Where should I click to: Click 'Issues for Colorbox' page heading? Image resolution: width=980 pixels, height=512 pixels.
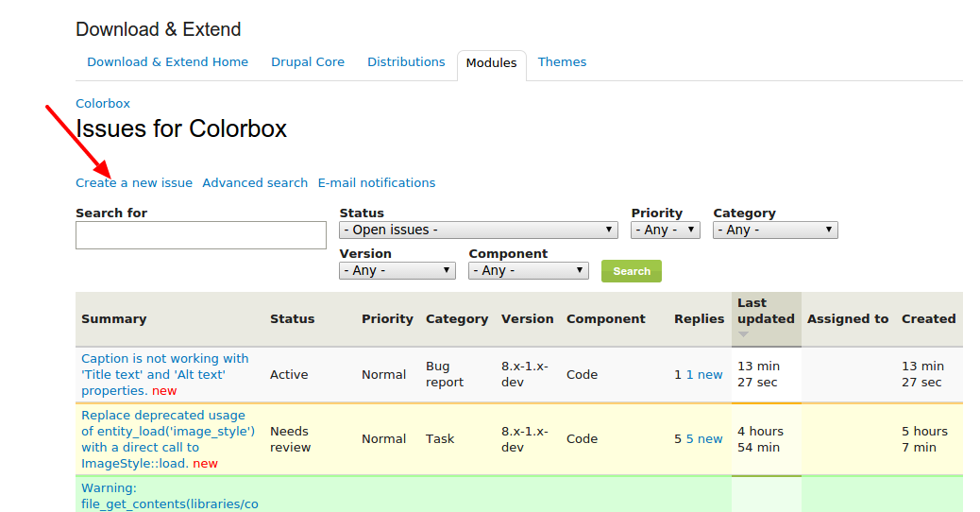(181, 128)
